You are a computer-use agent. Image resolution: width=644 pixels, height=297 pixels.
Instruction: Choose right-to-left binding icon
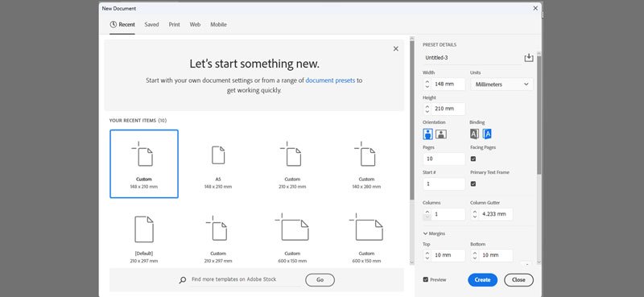(x=487, y=134)
